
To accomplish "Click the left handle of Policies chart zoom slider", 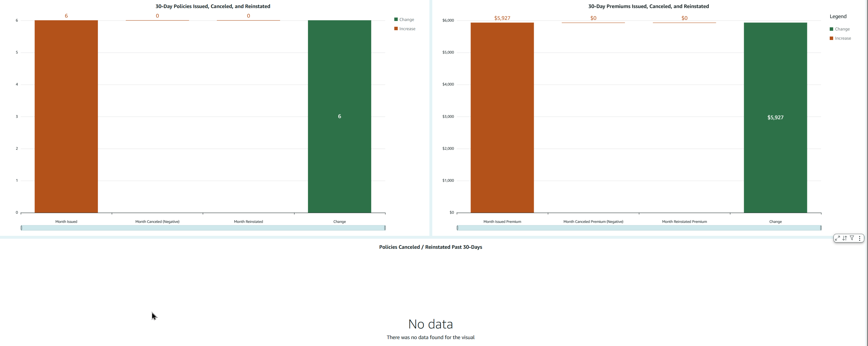I will pos(21,228).
